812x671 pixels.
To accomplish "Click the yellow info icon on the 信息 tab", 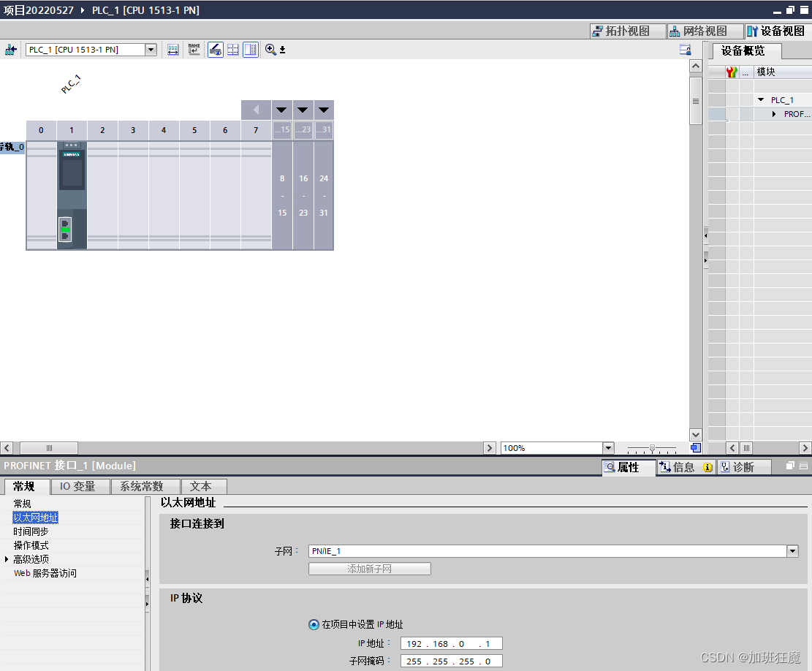I will 707,467.
